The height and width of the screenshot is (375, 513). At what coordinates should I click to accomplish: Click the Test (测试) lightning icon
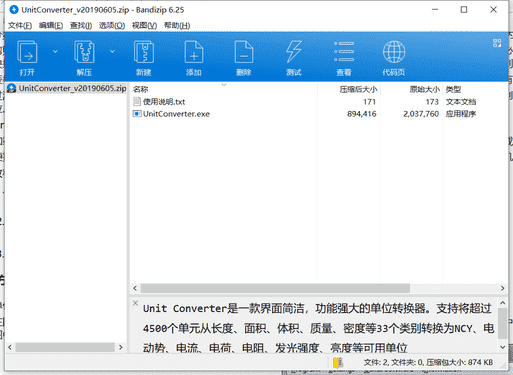[x=294, y=52]
